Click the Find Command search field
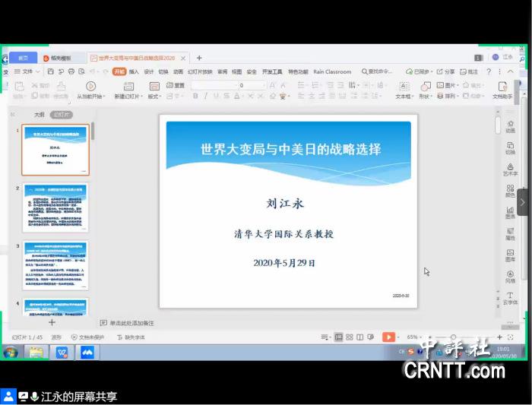The height and width of the screenshot is (405, 532). click(377, 71)
